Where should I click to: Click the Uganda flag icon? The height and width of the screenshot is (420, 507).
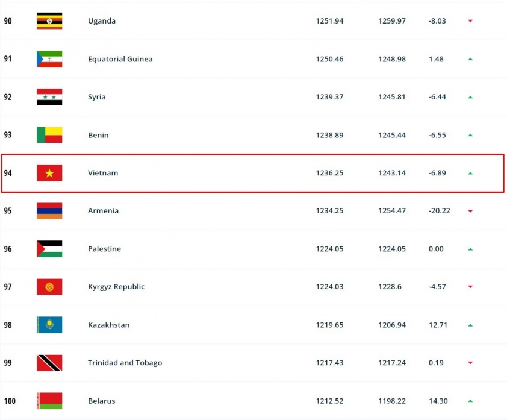(49, 21)
